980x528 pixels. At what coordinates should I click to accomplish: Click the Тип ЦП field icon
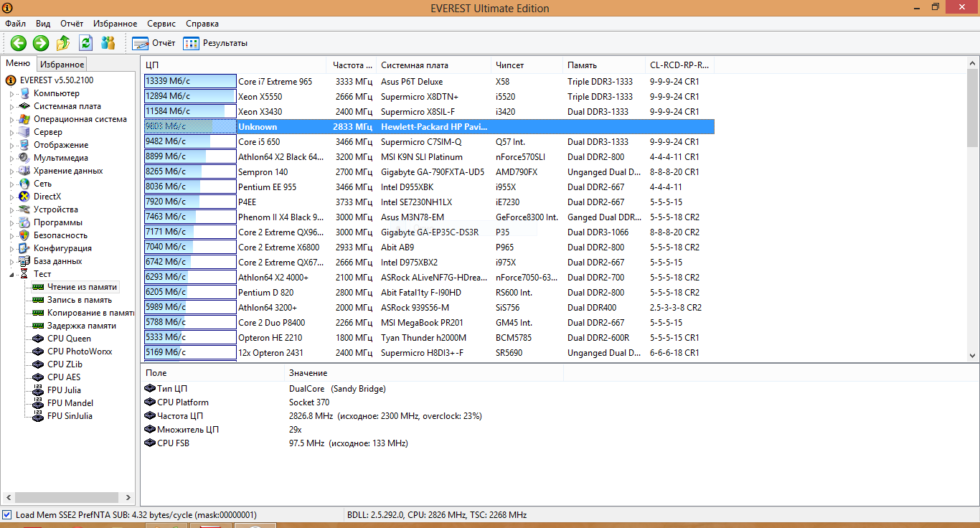point(150,389)
